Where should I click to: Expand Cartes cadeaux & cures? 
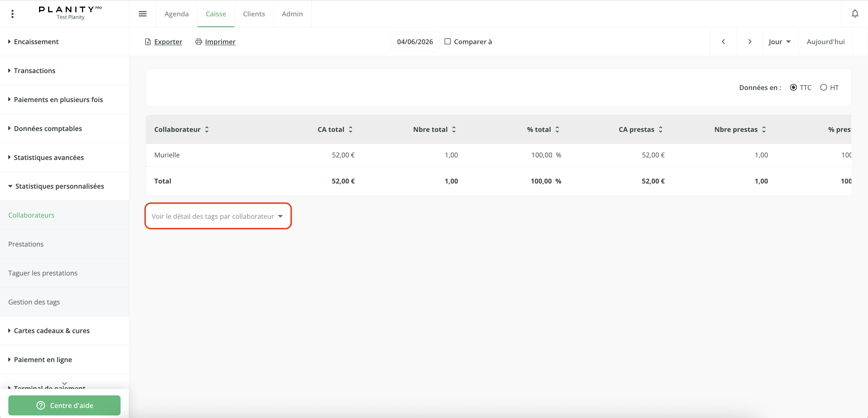click(x=64, y=331)
